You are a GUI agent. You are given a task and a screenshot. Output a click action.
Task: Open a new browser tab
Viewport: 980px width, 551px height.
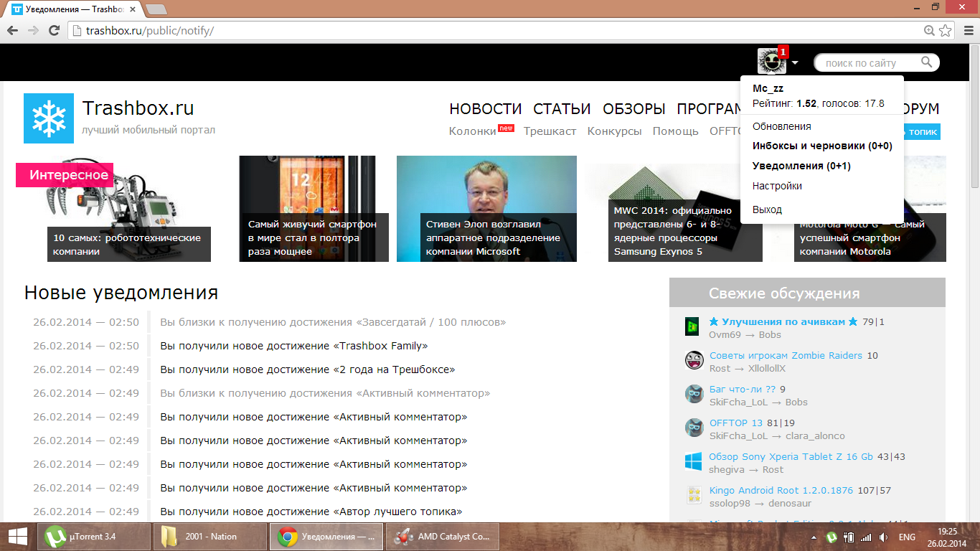(x=156, y=9)
